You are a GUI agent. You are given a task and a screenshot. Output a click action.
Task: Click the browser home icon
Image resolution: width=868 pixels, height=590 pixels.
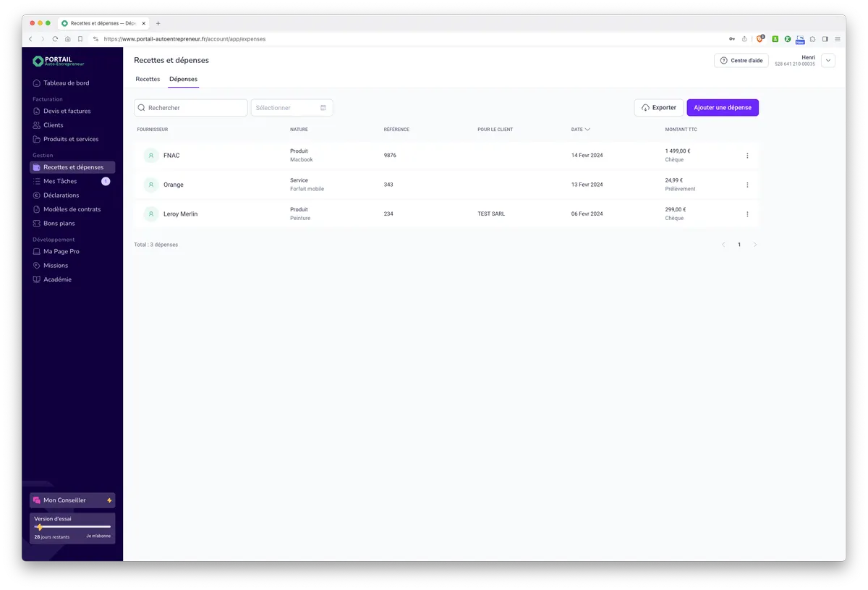click(x=67, y=39)
